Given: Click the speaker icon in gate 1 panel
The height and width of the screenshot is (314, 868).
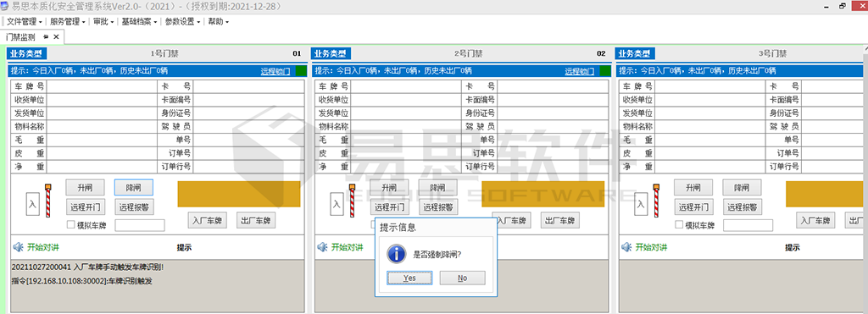Looking at the screenshot, I should tap(18, 247).
